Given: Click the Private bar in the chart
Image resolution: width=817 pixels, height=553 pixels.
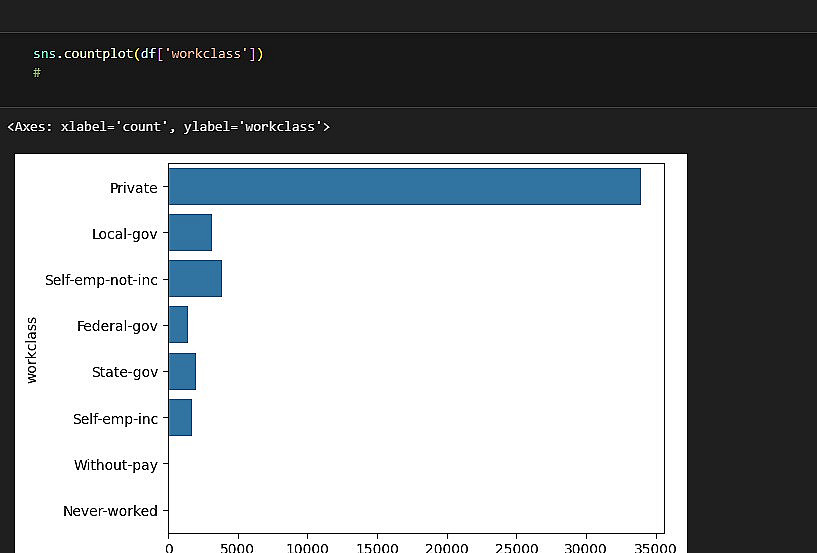Looking at the screenshot, I should (x=404, y=187).
